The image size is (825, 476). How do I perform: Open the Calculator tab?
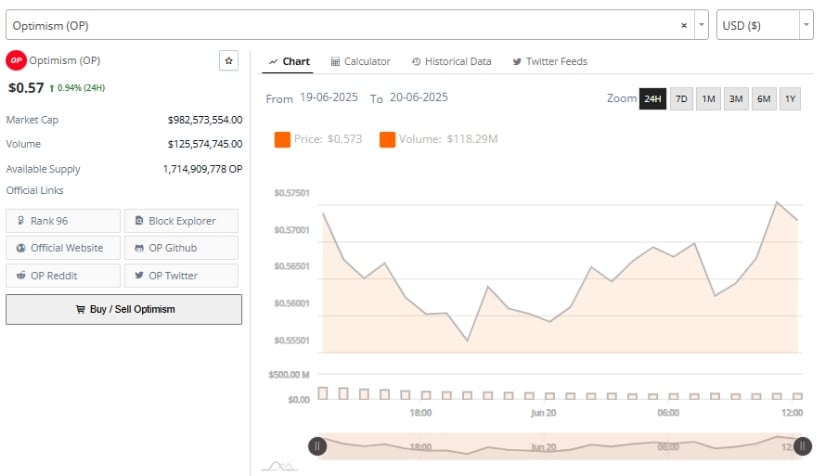click(361, 62)
